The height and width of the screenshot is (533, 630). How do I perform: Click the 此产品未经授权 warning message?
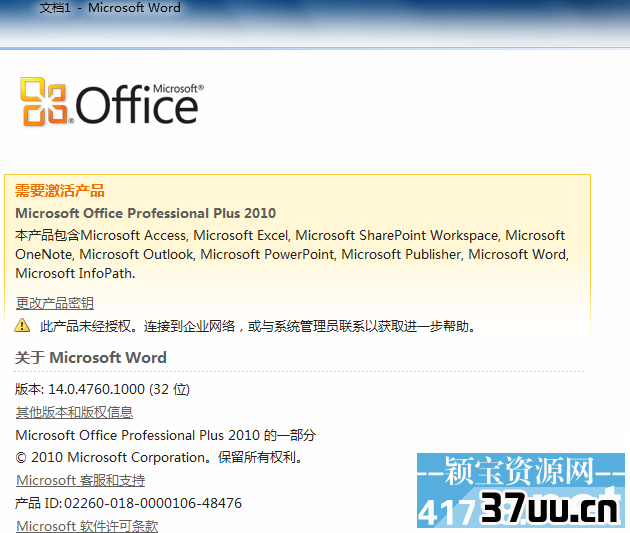(258, 326)
